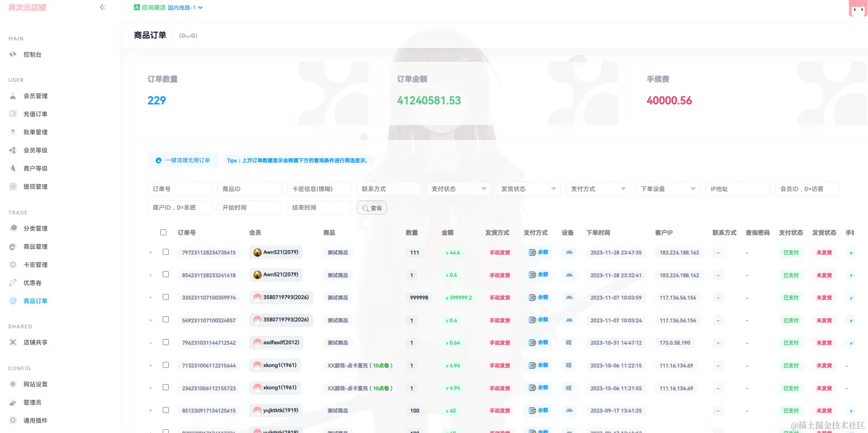Select the 控制台 dashboard icon in sidebar
The image size is (868, 433).
(13, 54)
